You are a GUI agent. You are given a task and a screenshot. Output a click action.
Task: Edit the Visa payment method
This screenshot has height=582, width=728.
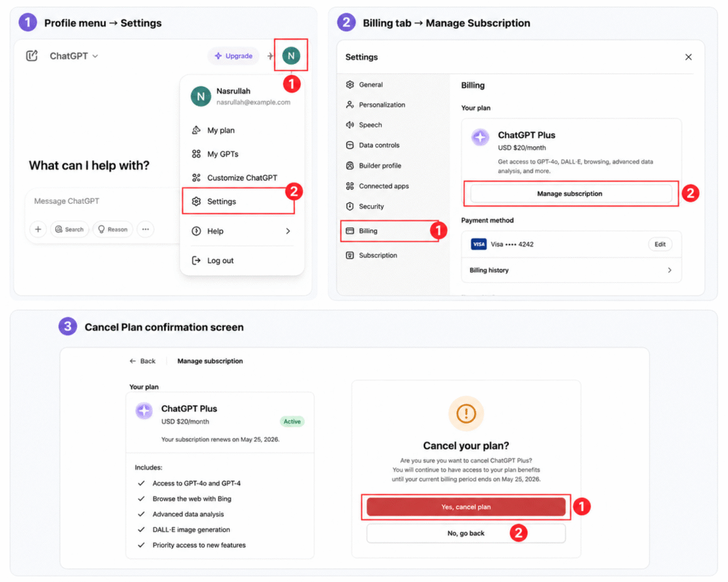[660, 244]
